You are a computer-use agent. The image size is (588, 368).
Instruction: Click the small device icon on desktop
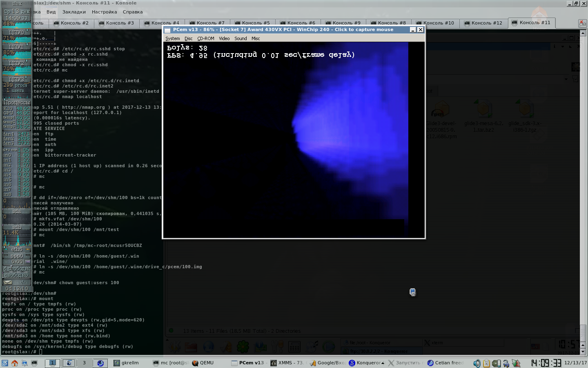pyautogui.click(x=413, y=292)
